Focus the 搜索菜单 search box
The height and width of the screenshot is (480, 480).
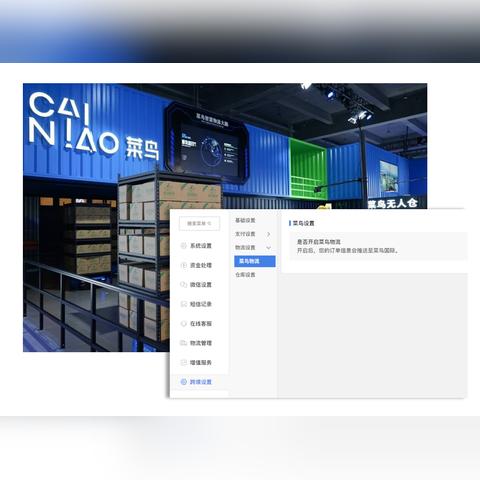point(199,223)
